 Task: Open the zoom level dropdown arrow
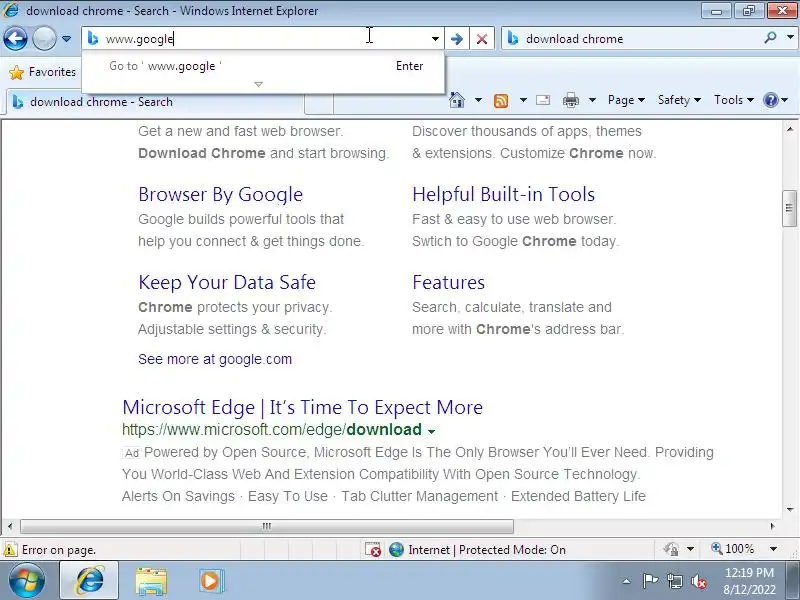click(x=773, y=549)
